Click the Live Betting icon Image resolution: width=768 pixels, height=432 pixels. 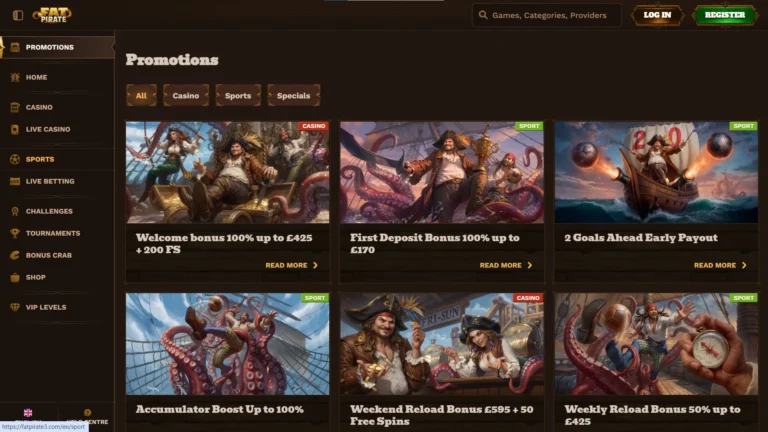(x=15, y=181)
